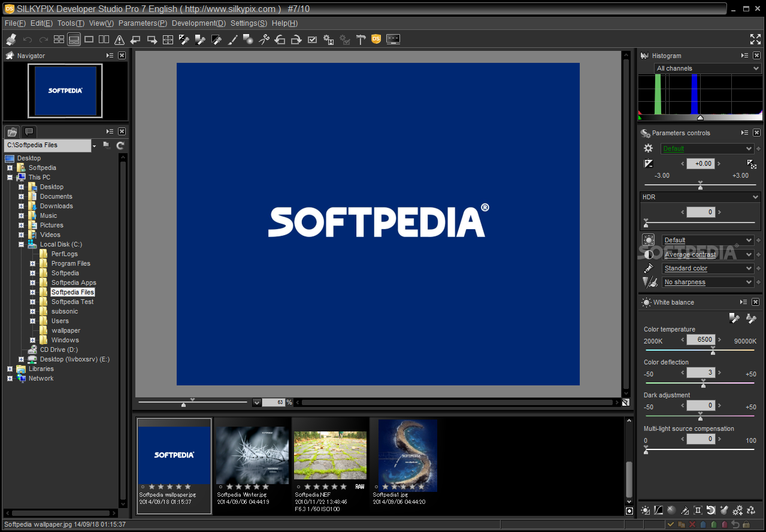This screenshot has width=766, height=532.
Task: Open Navigator panel options menu icon
Action: (x=110, y=55)
